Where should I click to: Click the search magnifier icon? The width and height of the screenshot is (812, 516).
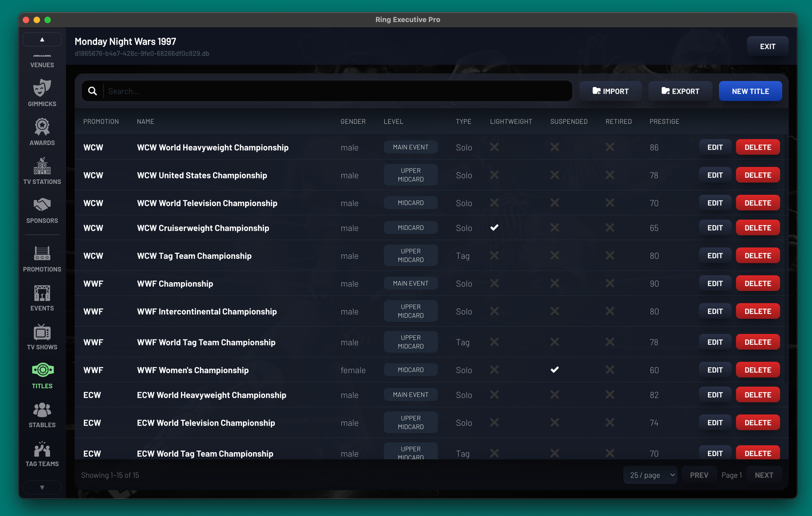pyautogui.click(x=93, y=91)
